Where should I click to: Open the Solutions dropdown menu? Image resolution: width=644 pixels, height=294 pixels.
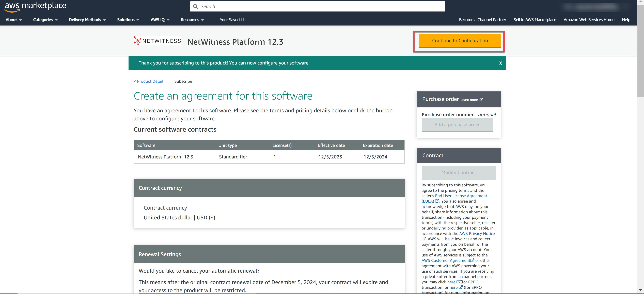[128, 20]
